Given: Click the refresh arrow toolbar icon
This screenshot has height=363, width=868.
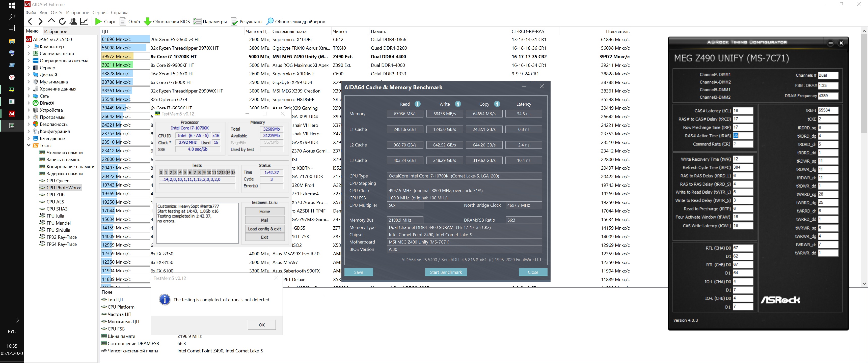Looking at the screenshot, I should (x=62, y=21).
